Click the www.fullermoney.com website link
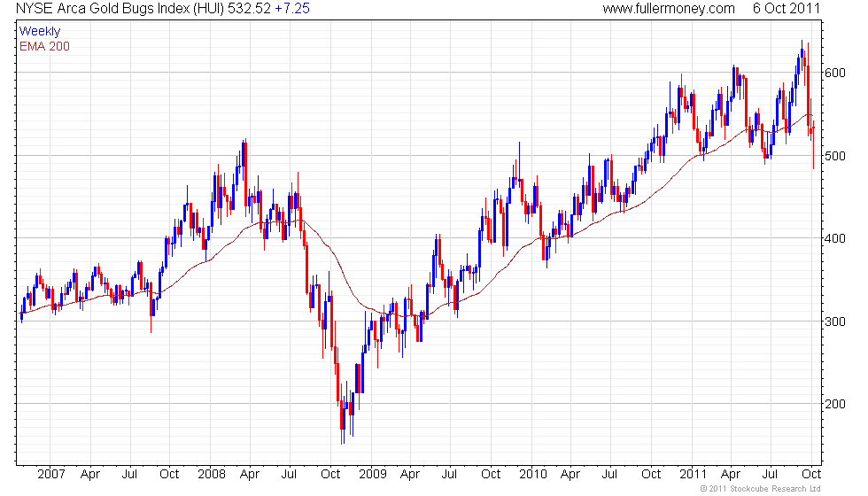Image resolution: width=868 pixels, height=496 pixels. coord(669,8)
